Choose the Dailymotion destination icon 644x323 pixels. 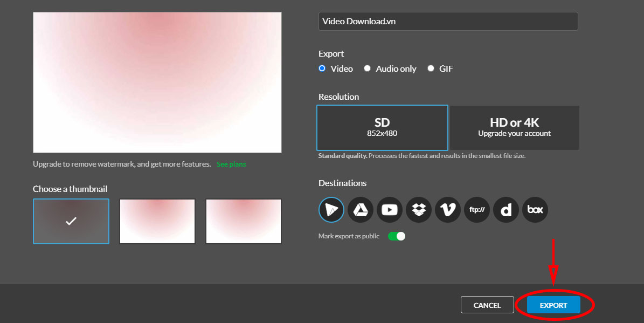click(x=506, y=210)
